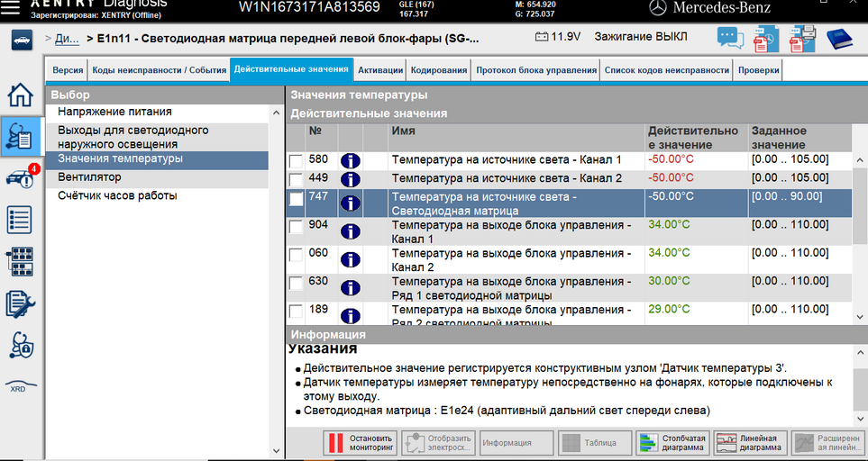Click the Имя column header
Image resolution: width=868 pixels, height=461 pixels.
pos(516,138)
